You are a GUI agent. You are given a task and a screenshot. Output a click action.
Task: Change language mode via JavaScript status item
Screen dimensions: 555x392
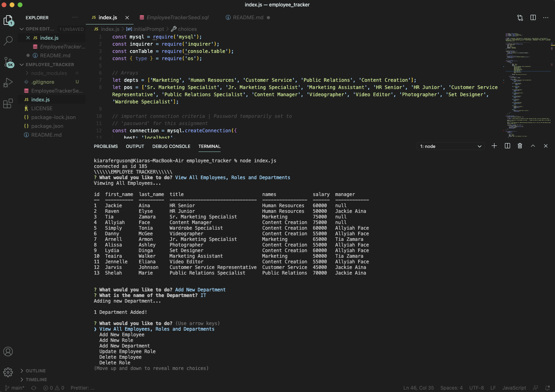[x=514, y=388]
